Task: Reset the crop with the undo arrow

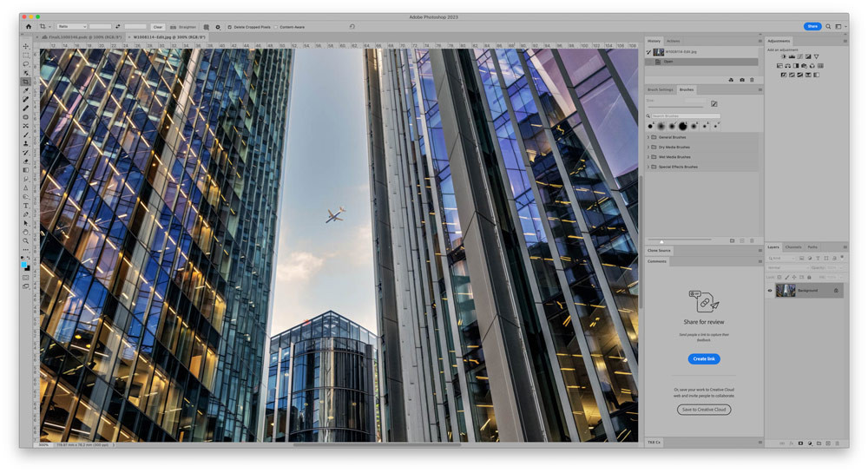Action: [x=352, y=26]
